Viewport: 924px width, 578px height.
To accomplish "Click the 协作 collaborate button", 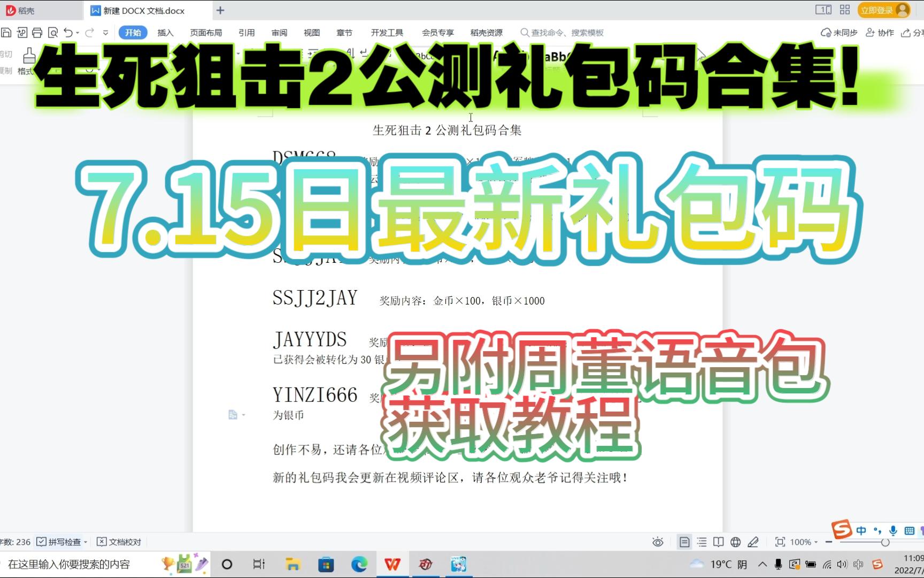I will click(x=880, y=33).
